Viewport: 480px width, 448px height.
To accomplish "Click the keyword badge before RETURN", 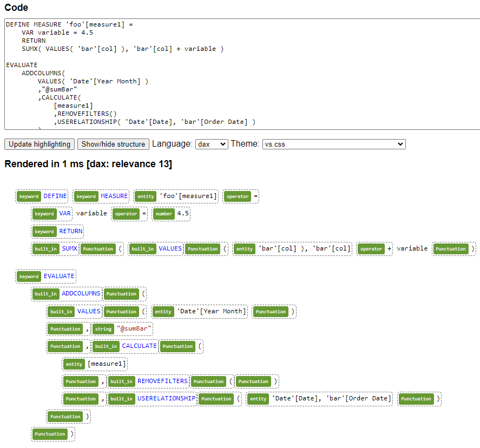I will (x=44, y=231).
